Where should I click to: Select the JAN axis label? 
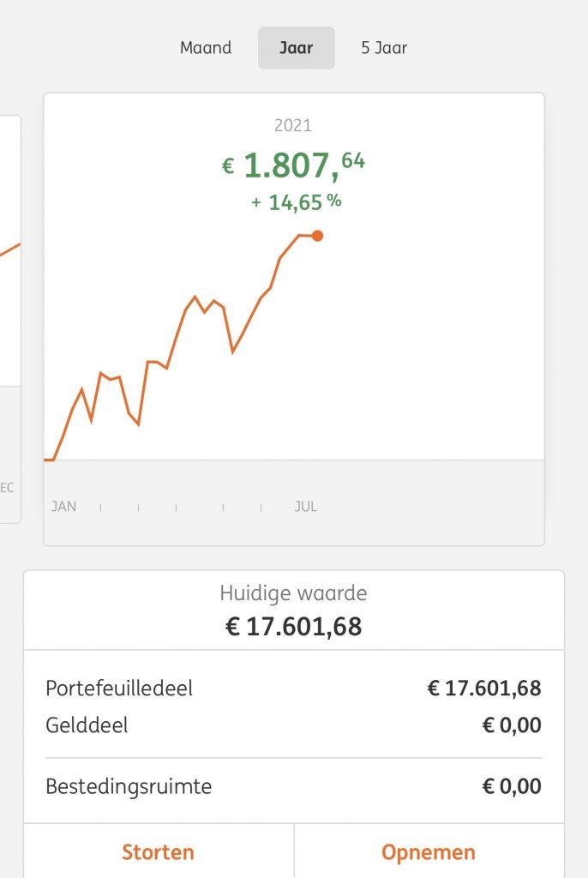[x=63, y=506]
